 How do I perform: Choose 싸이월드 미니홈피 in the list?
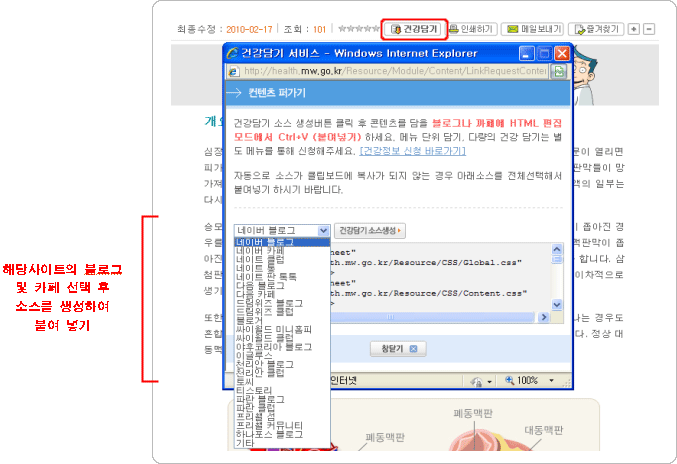(273, 328)
